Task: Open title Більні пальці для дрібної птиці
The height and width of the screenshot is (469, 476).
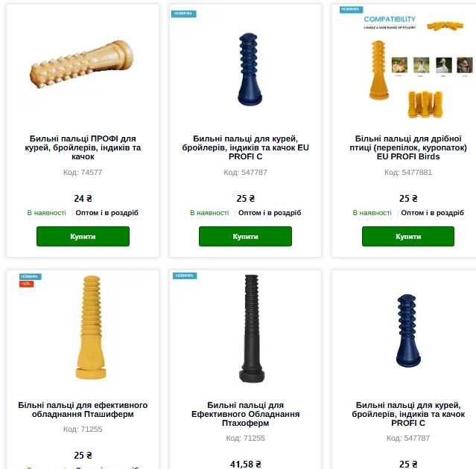Action: click(x=408, y=147)
